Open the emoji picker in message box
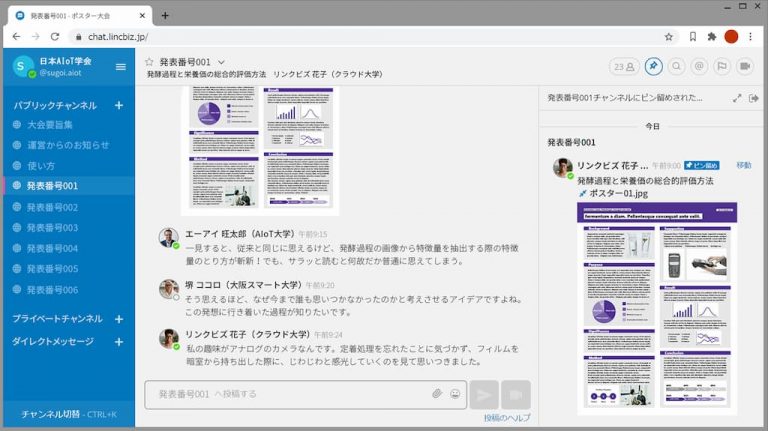768x431 pixels. (x=455, y=394)
